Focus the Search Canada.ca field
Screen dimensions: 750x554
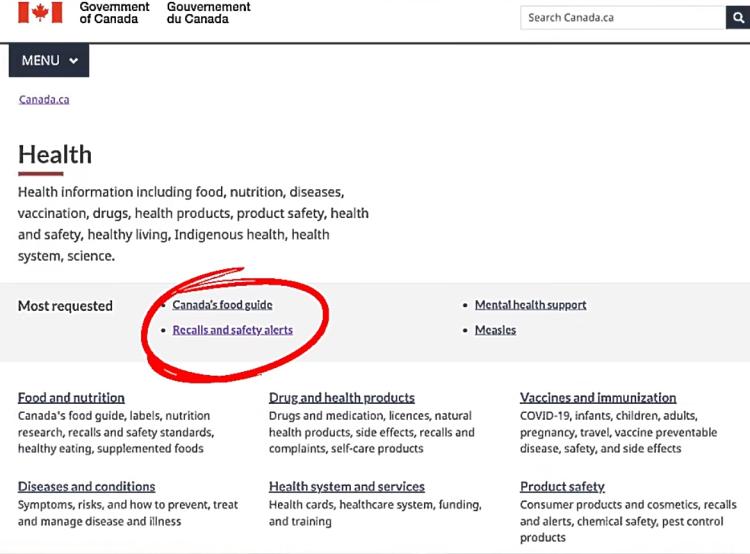tap(623, 18)
